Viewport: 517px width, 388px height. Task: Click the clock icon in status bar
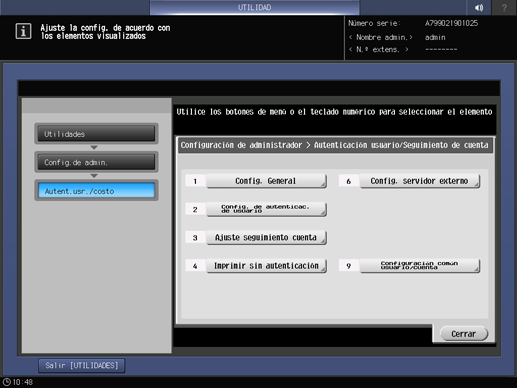[7, 382]
